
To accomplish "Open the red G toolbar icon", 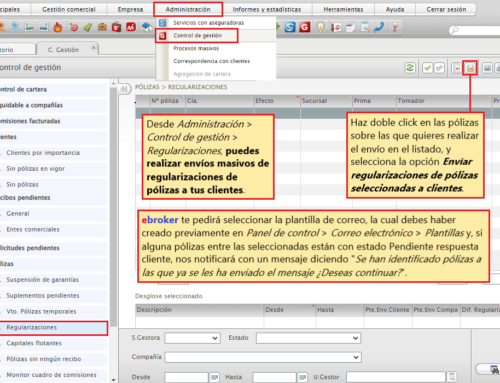I will pos(305,27).
